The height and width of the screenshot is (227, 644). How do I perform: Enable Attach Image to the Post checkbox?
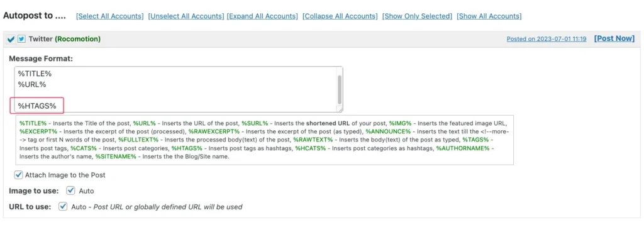(18, 175)
